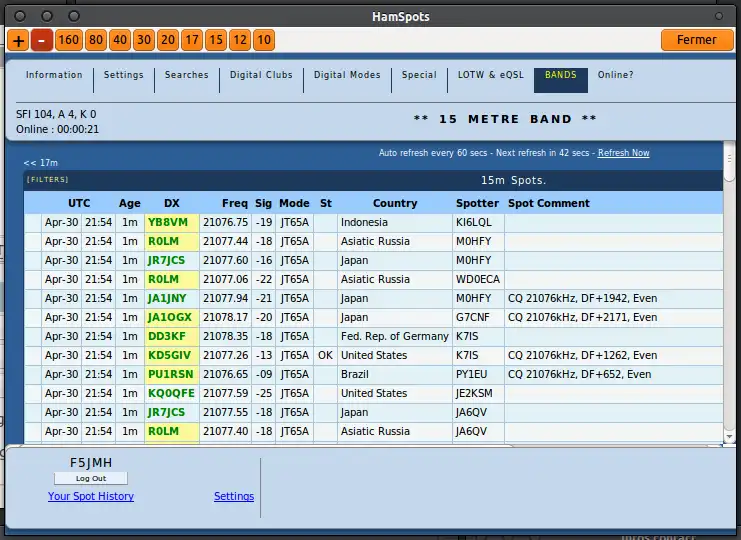Open the Online? tab
This screenshot has width=741, height=540.
click(615, 75)
